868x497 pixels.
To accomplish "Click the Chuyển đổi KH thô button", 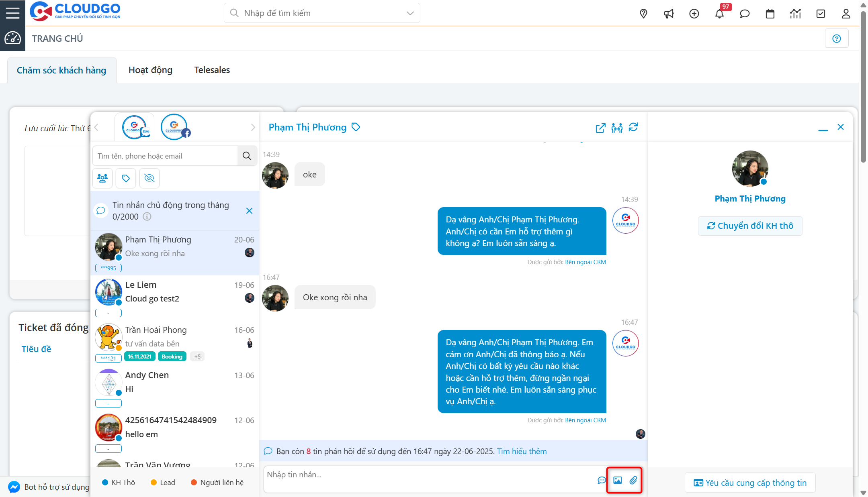I will pyautogui.click(x=750, y=226).
